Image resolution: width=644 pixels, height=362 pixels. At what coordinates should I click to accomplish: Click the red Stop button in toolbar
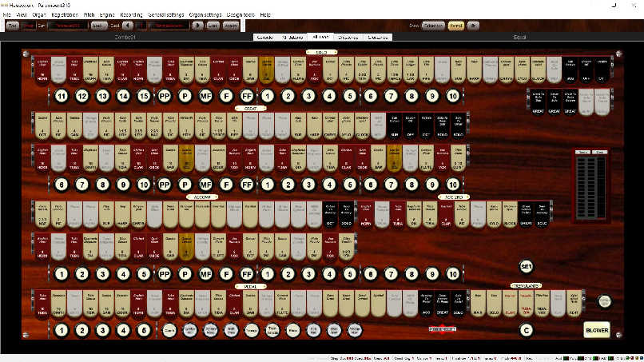[x=28, y=26]
